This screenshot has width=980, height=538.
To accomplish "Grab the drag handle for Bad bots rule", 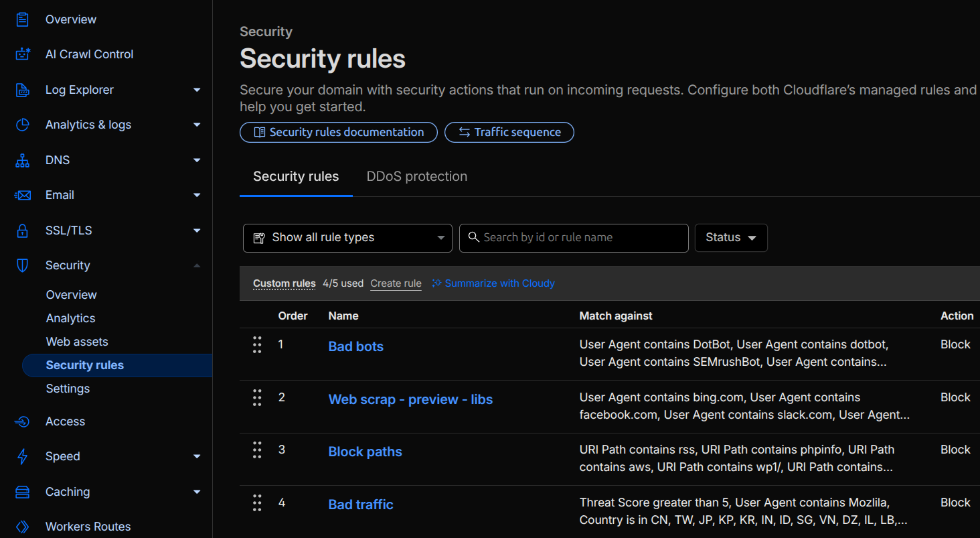I will (257, 345).
